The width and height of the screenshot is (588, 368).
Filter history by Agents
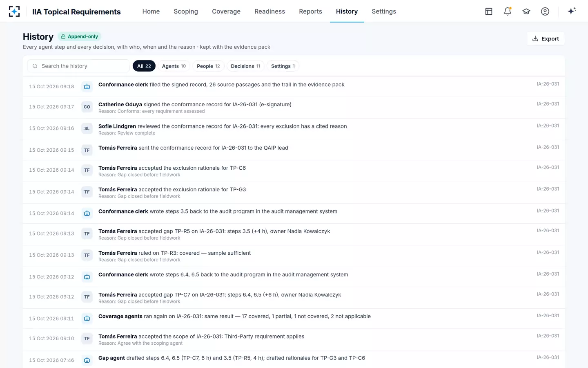pyautogui.click(x=174, y=66)
